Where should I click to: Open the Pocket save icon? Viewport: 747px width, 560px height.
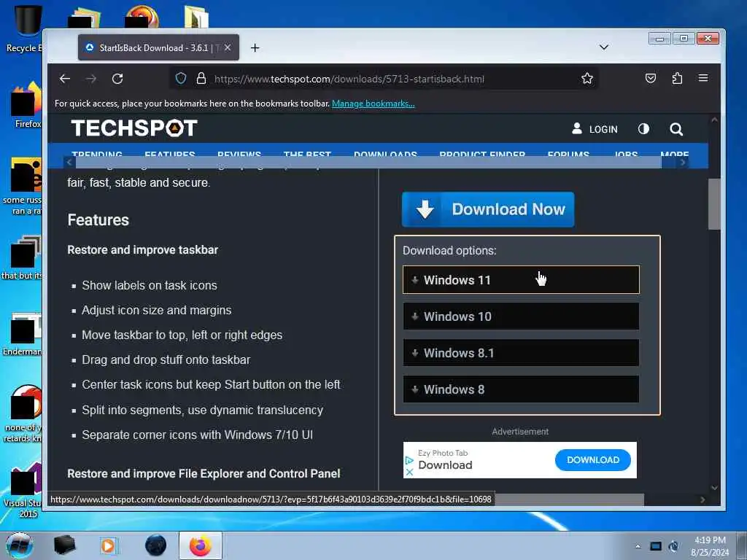650,78
